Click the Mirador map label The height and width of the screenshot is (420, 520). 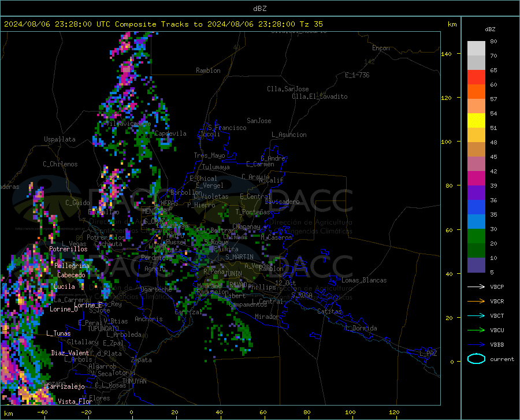267,317
